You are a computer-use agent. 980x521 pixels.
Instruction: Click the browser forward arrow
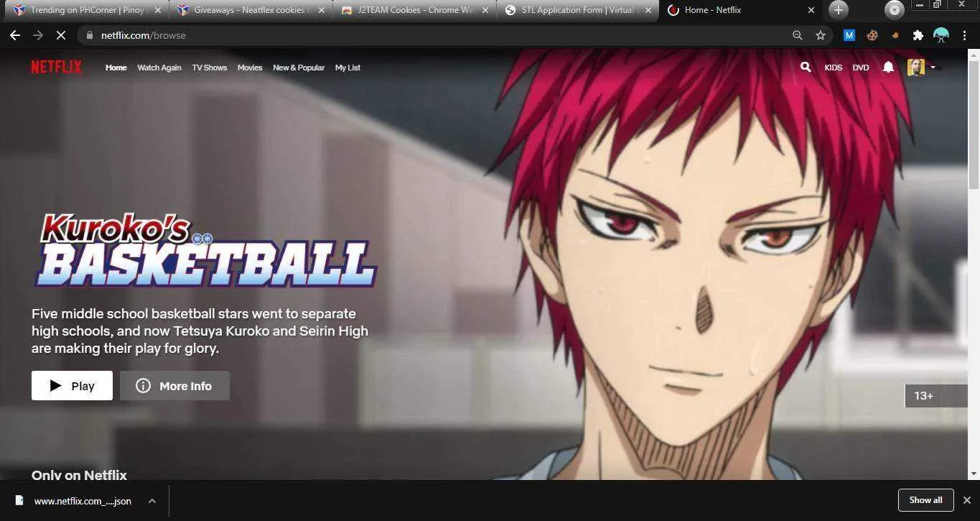(x=38, y=35)
